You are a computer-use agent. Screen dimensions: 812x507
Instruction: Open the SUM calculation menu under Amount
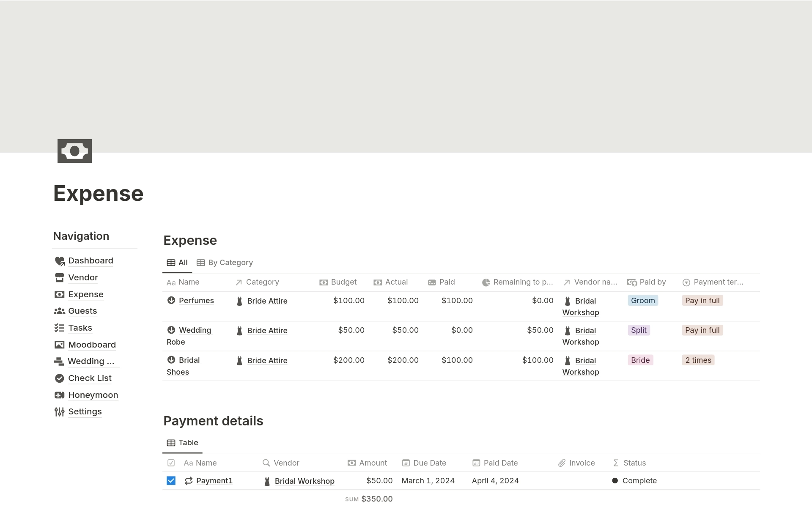point(369,499)
